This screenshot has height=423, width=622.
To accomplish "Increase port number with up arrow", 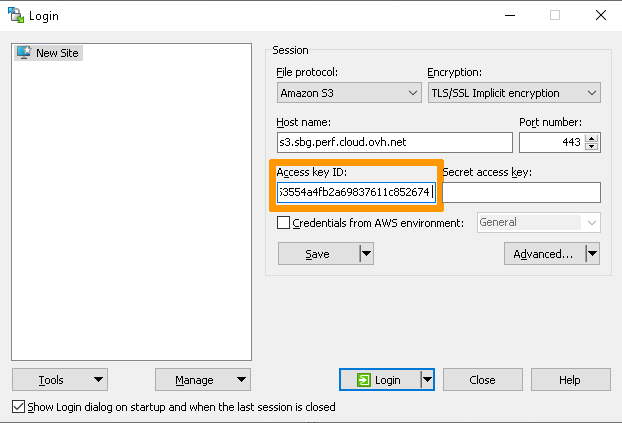I will pyautogui.click(x=592, y=138).
